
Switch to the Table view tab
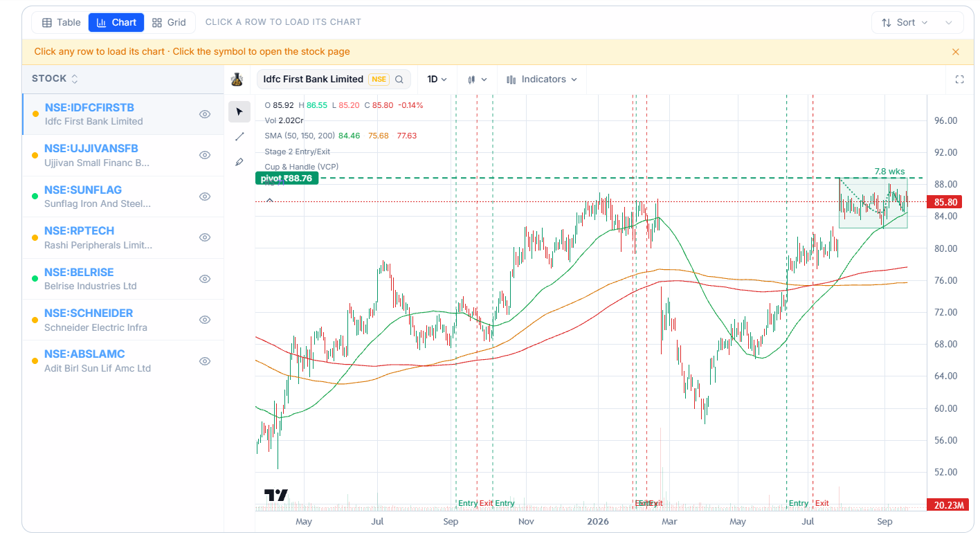[x=61, y=23]
